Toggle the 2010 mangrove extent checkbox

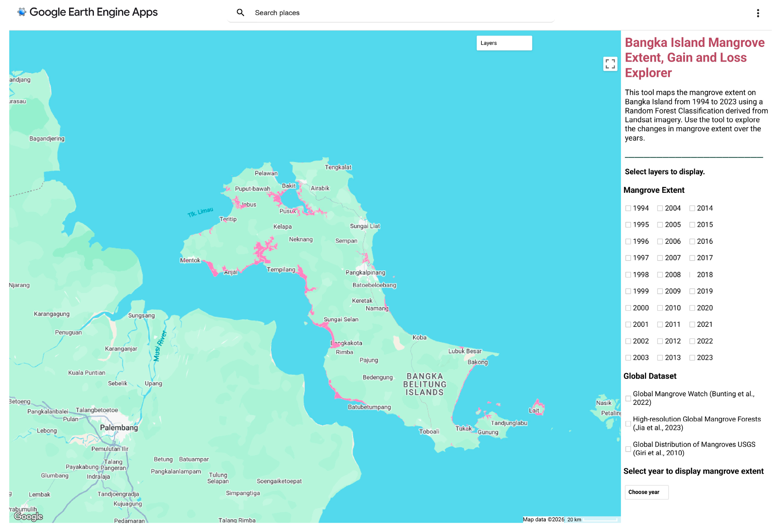(x=660, y=308)
